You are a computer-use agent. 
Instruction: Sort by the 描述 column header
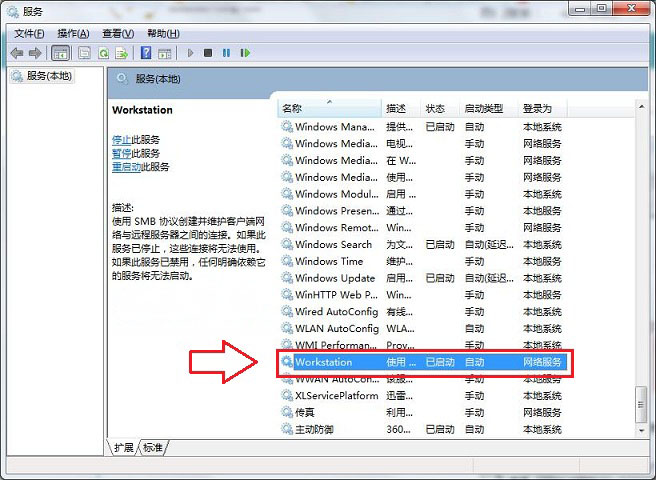[x=401, y=109]
